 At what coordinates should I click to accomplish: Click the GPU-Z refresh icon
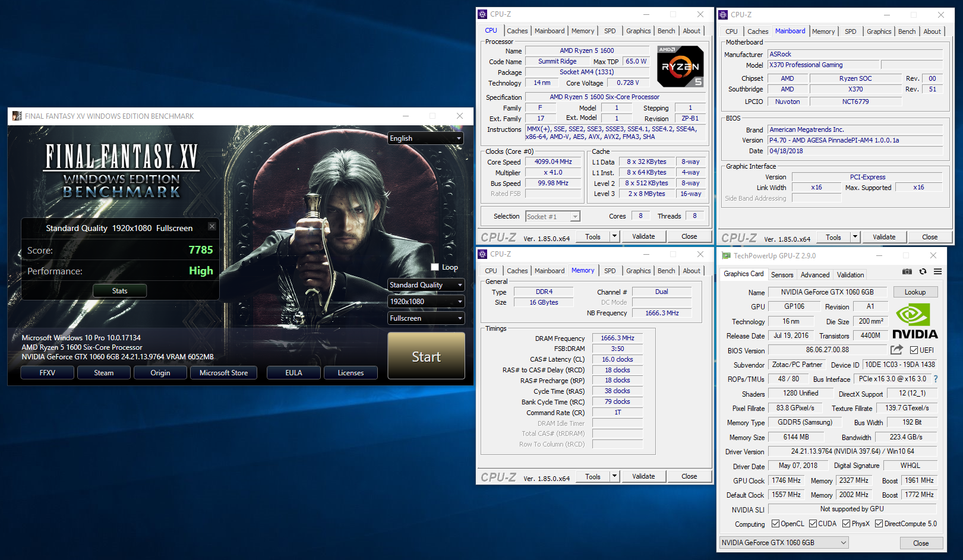coord(923,271)
